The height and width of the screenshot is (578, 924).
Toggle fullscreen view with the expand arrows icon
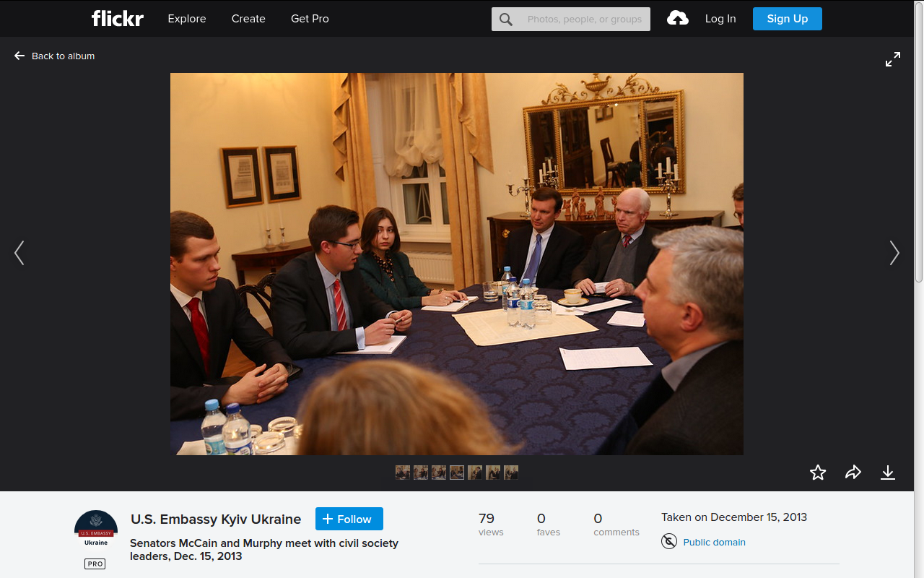(x=893, y=59)
